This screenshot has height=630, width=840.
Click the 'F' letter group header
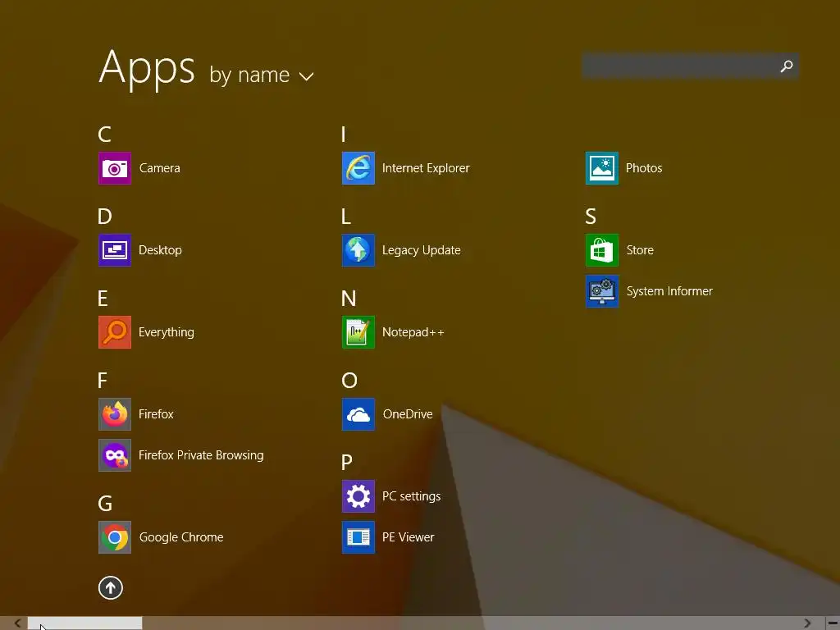103,381
